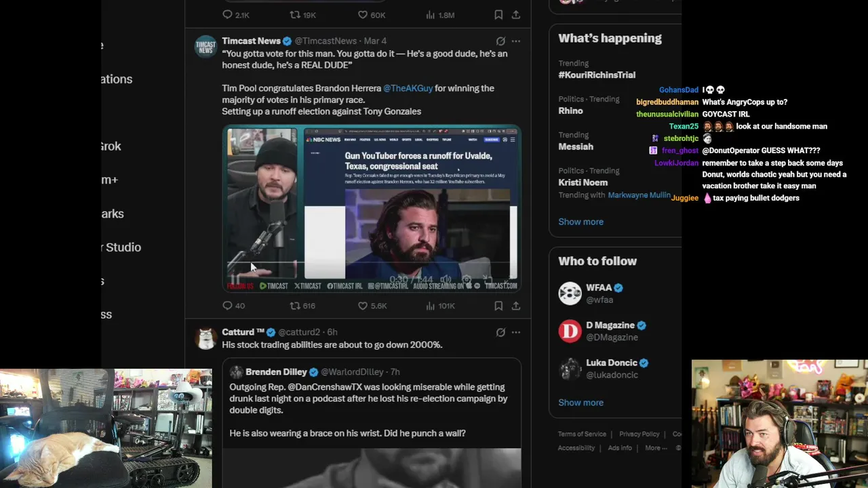This screenshot has height=488, width=868.
Task: Open more options menu on Catturd tweet
Action: coord(516,332)
